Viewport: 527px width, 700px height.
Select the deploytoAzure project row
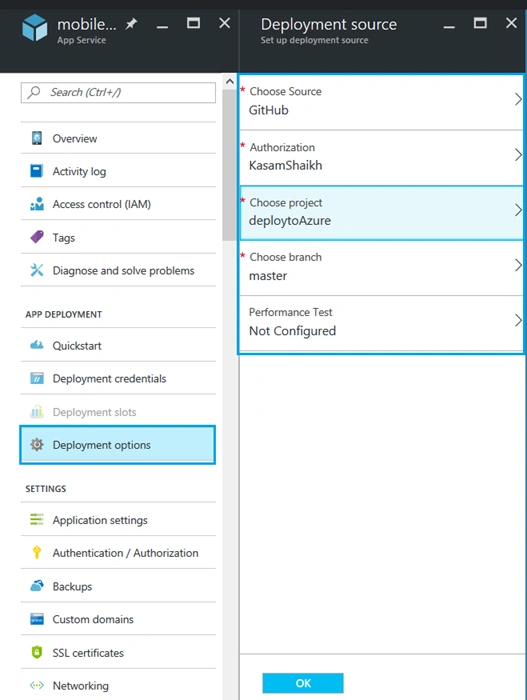[381, 213]
